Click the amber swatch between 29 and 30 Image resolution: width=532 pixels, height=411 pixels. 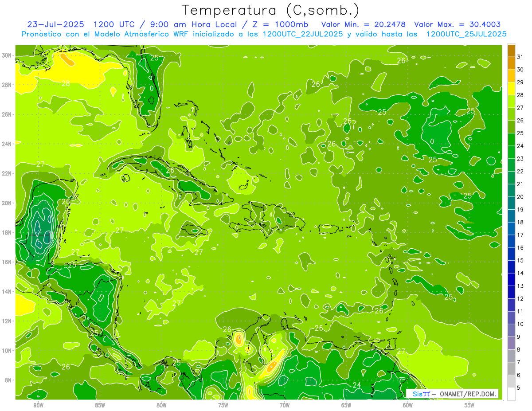[511, 76]
